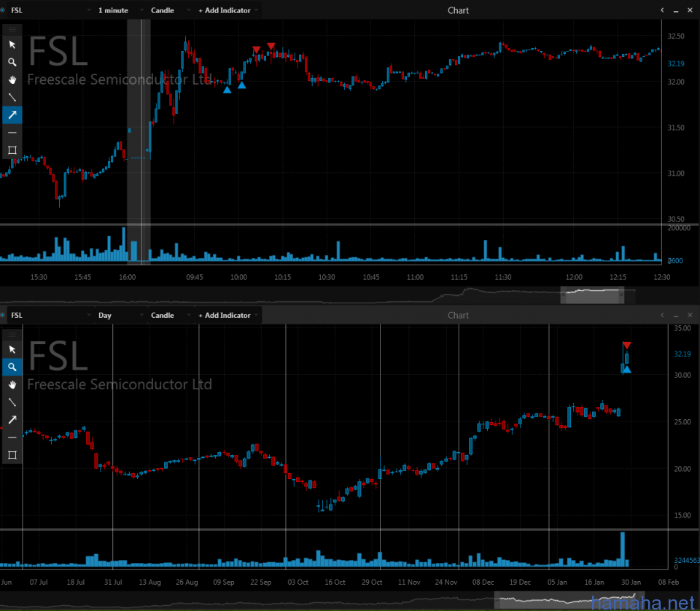
Task: Open the 1 minute interval dropdown
Action: (141, 9)
